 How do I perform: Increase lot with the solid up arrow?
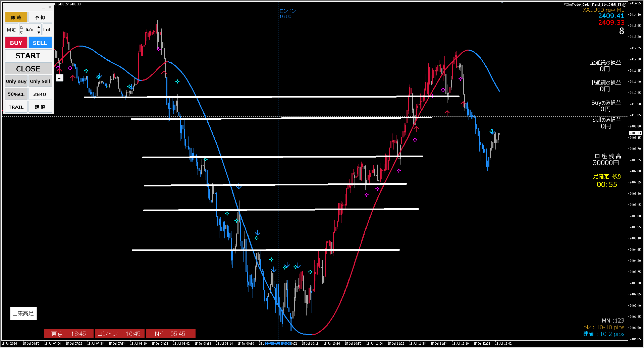pos(39,27)
